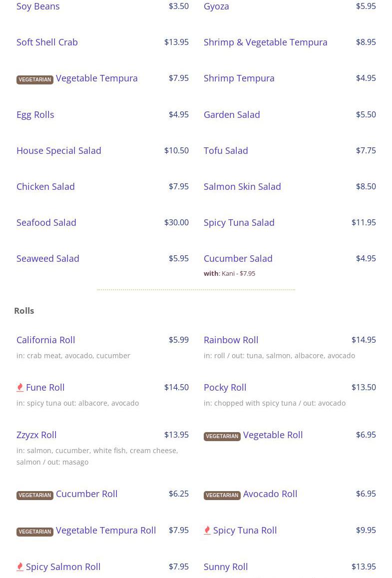392x578 pixels.
Task: Open the Sunny Roll item
Action: pos(226,567)
